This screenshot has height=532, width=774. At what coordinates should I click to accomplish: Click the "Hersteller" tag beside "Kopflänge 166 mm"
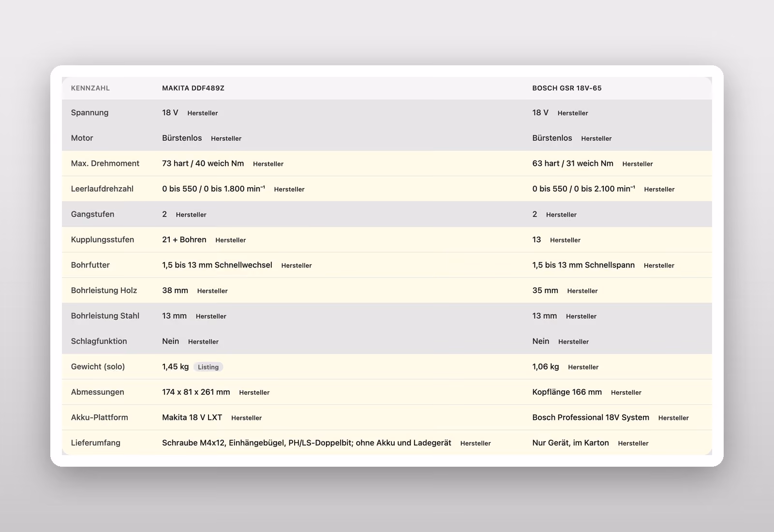tap(626, 392)
